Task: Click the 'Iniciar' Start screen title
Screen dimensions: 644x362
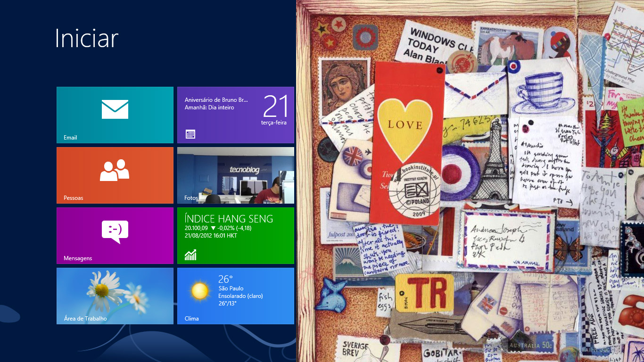Action: tap(87, 38)
